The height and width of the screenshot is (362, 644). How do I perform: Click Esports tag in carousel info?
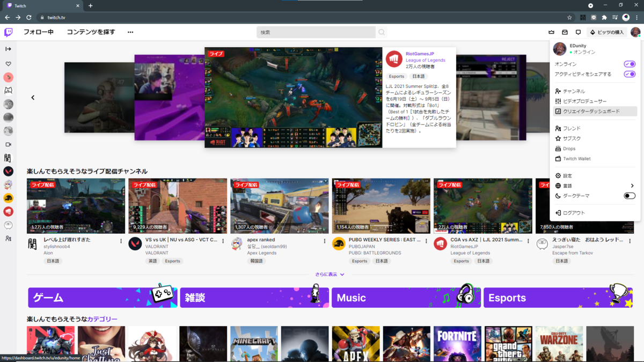tap(397, 77)
